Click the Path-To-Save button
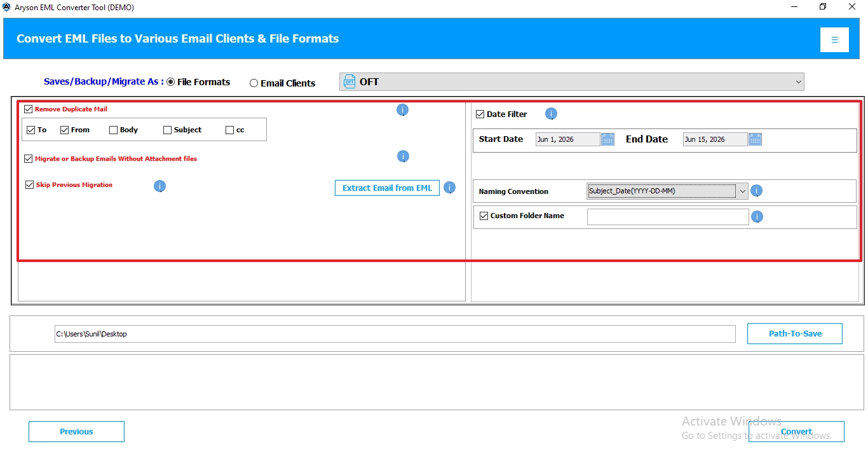Image resolution: width=868 pixels, height=463 pixels. pos(795,333)
